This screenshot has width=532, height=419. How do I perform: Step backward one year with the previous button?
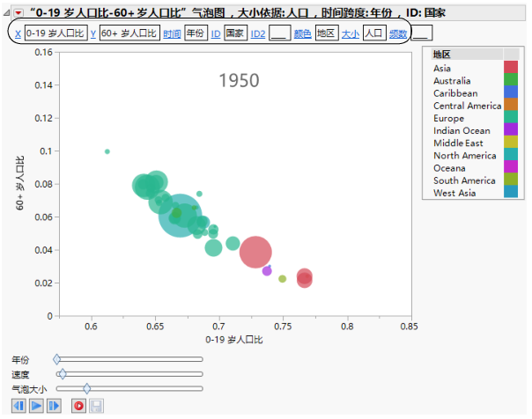tap(18, 406)
